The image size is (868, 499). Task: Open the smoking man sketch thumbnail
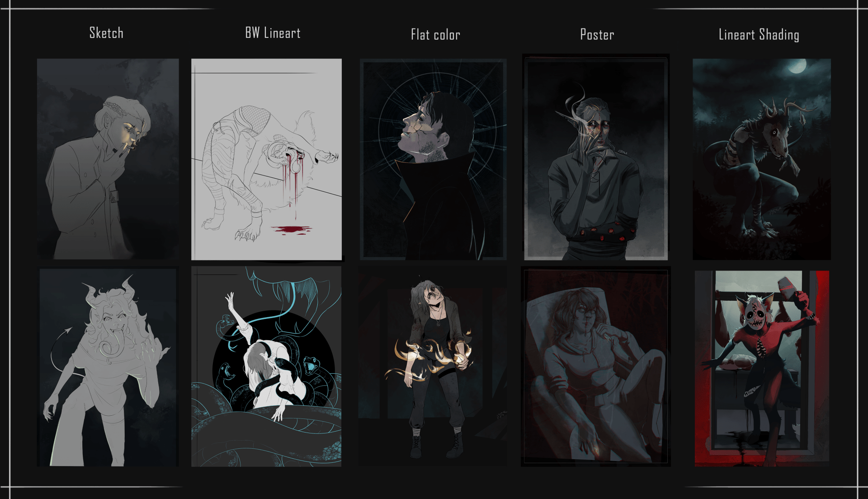click(x=108, y=159)
